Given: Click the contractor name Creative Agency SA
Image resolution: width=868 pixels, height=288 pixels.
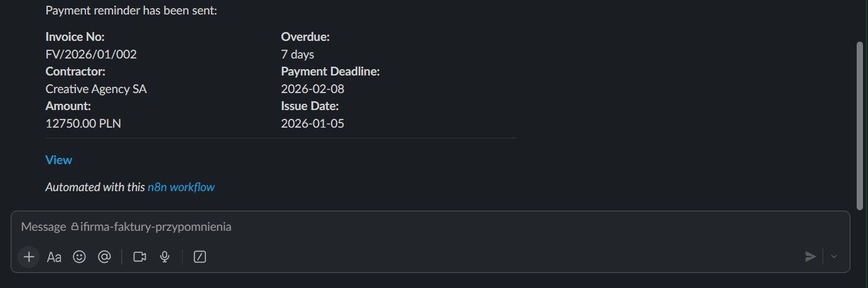Looking at the screenshot, I should [x=96, y=89].
